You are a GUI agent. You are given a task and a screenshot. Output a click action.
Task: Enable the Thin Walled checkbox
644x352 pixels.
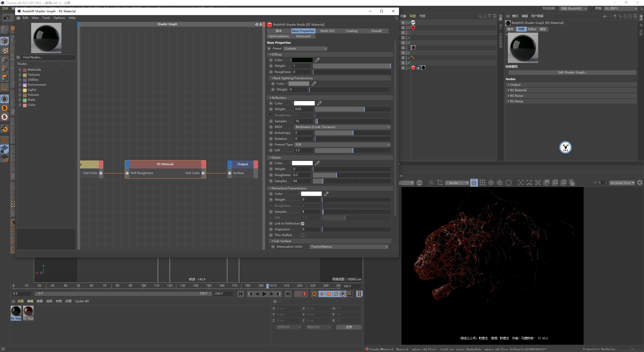coord(303,235)
